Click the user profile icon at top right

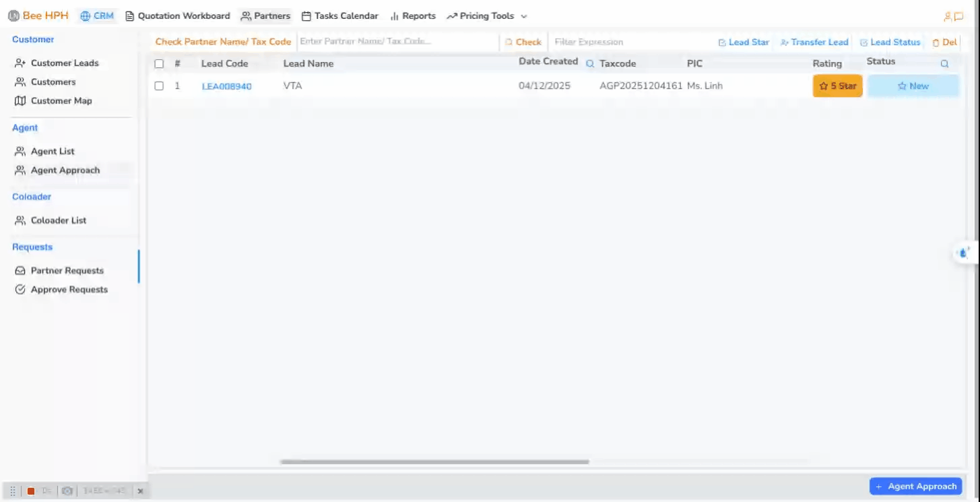pyautogui.click(x=948, y=16)
